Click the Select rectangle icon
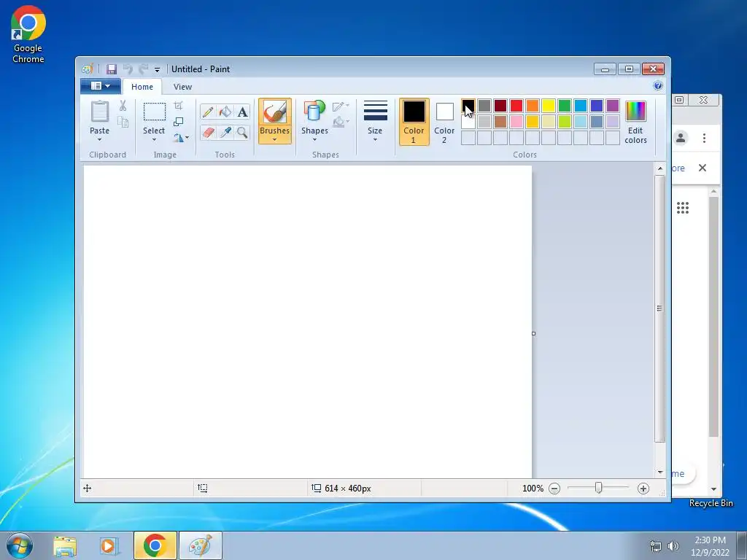 tap(155, 112)
